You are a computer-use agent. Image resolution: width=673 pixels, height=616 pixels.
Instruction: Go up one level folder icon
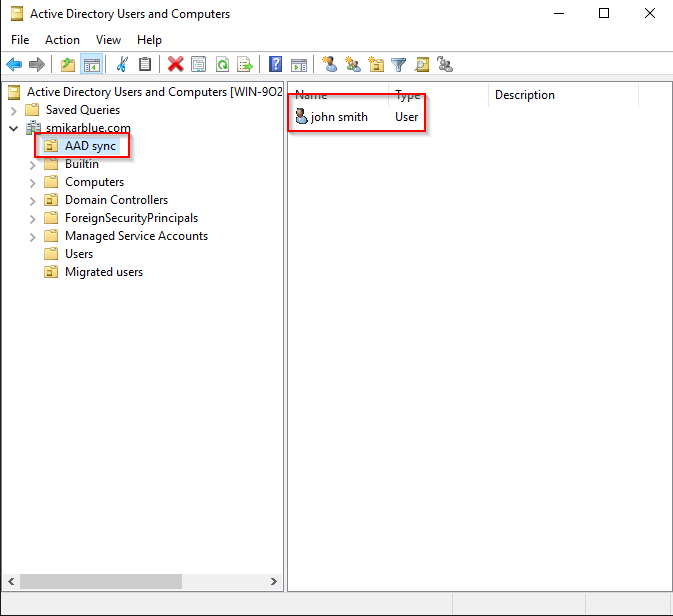68,64
